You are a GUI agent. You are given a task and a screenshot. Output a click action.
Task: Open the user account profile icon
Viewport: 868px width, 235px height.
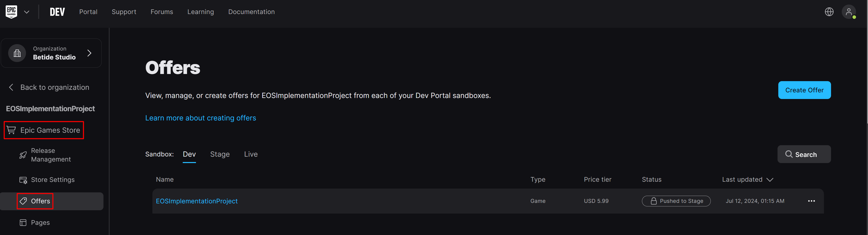[x=848, y=12]
